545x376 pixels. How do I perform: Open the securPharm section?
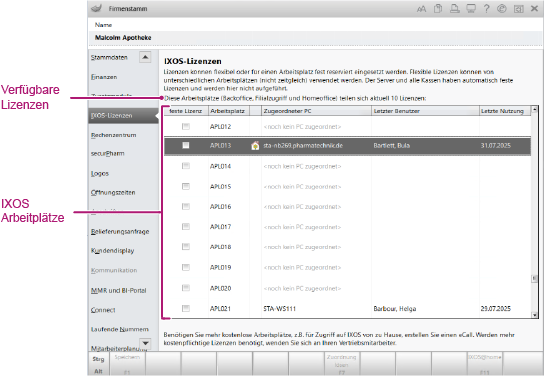coord(107,154)
